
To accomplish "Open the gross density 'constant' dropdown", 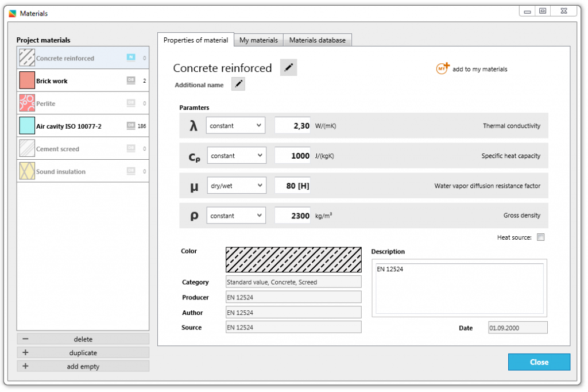I will [x=235, y=215].
